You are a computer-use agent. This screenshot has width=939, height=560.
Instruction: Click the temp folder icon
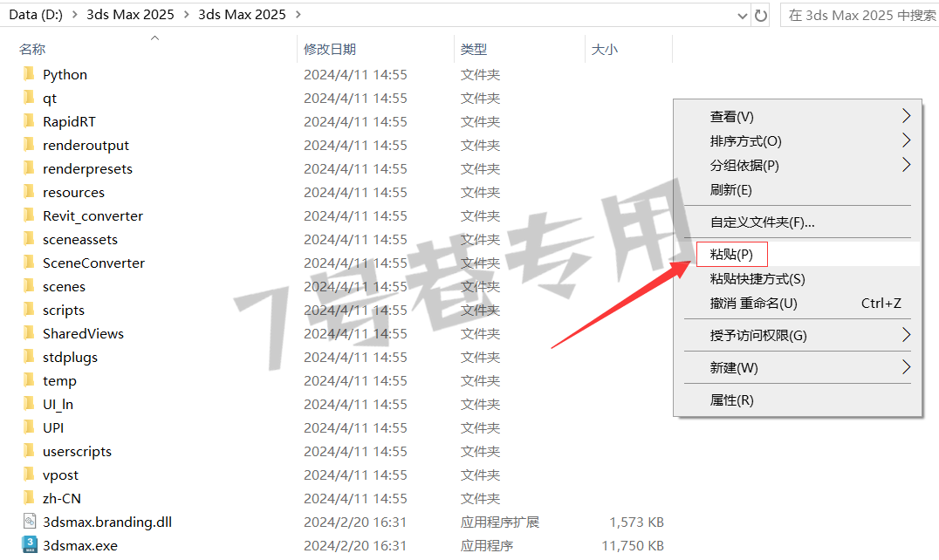click(x=29, y=380)
